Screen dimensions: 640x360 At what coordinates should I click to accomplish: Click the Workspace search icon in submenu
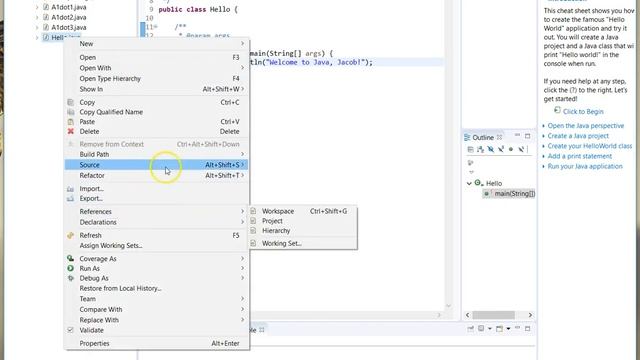click(253, 211)
